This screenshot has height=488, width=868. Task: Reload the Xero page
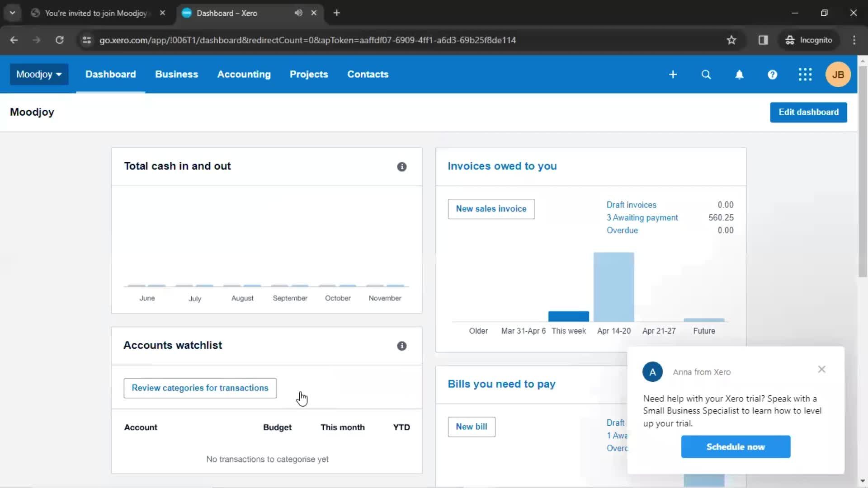pos(59,40)
